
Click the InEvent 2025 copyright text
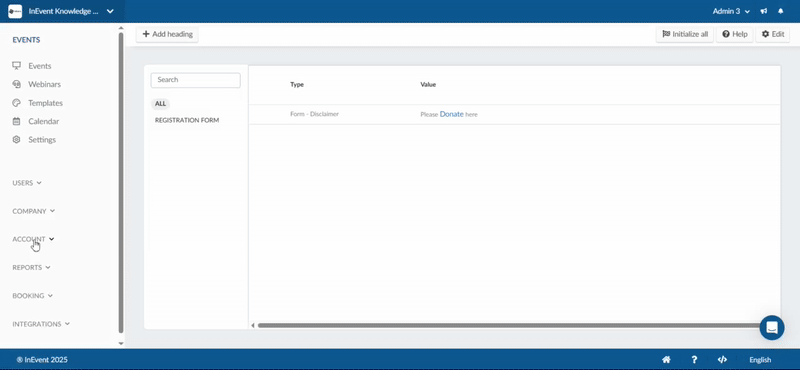coord(42,360)
